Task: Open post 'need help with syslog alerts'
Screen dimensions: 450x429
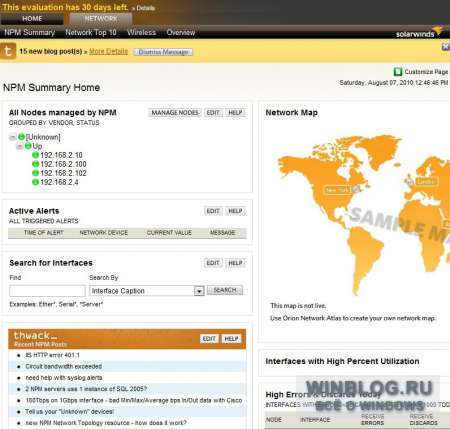Action: click(64, 378)
